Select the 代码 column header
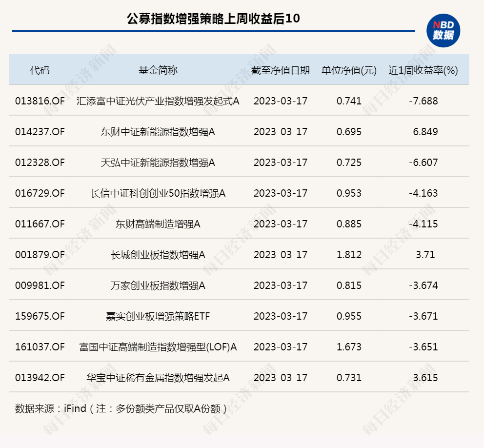 tap(40, 69)
